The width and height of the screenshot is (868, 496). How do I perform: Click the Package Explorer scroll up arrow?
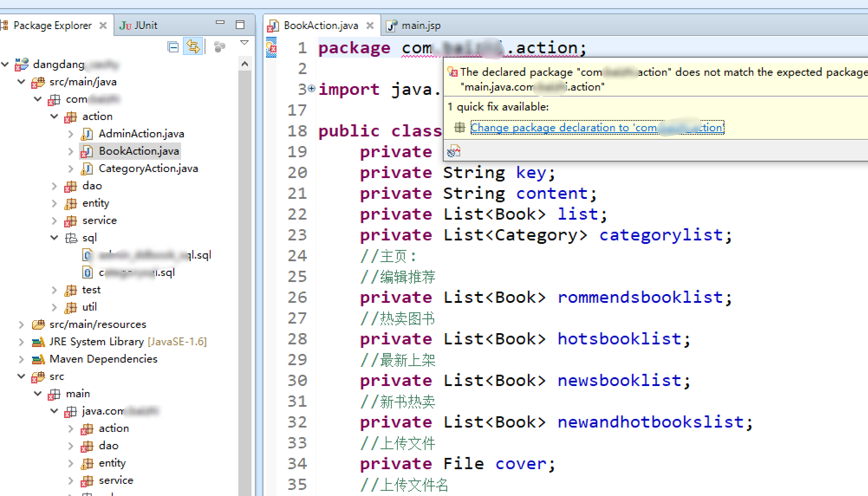tap(245, 64)
